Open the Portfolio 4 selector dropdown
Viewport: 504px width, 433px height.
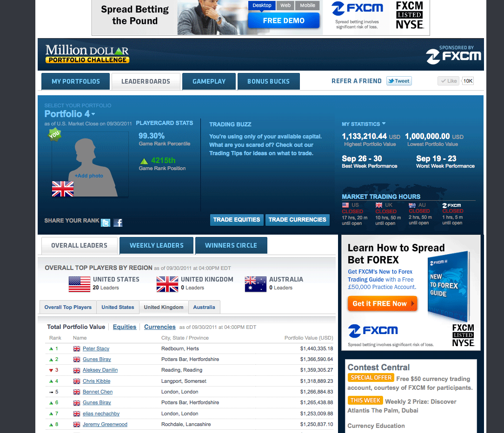coord(70,114)
